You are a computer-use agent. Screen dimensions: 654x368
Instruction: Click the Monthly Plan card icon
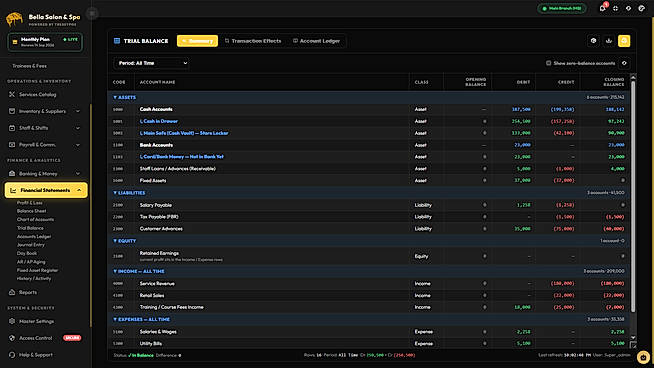pos(15,42)
